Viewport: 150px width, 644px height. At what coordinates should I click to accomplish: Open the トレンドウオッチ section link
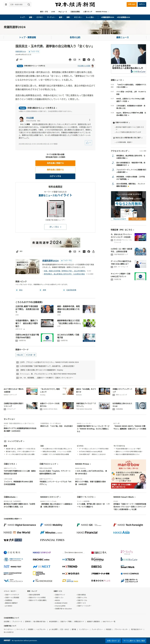pos(16,441)
